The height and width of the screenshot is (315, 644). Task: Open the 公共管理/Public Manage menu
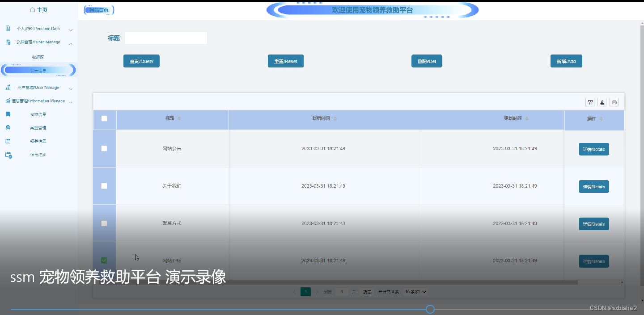pos(39,42)
